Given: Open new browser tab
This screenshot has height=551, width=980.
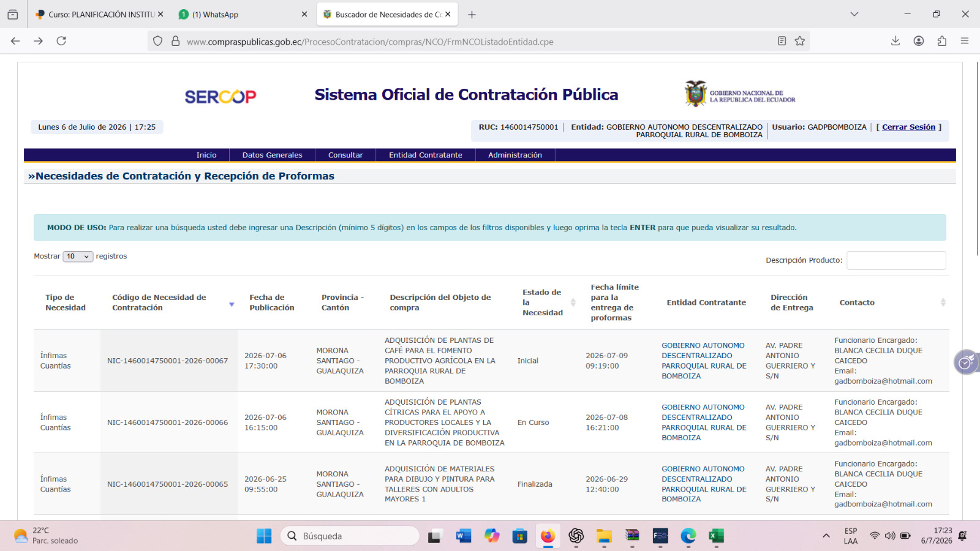Looking at the screenshot, I should pyautogui.click(x=472, y=15).
